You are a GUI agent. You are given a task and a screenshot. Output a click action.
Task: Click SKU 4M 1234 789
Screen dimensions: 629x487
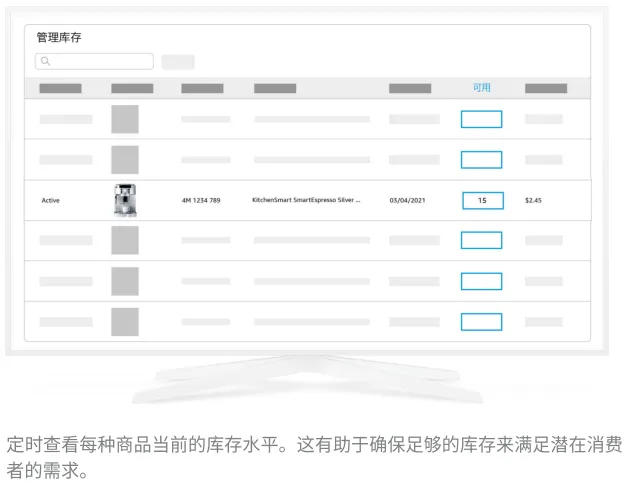[201, 200]
